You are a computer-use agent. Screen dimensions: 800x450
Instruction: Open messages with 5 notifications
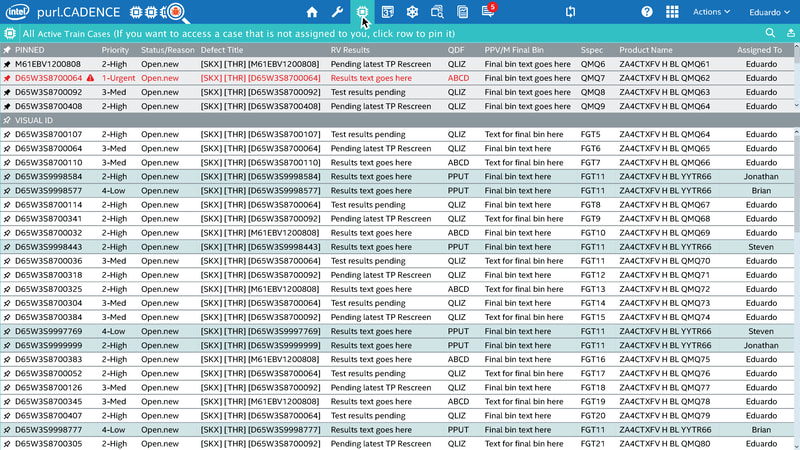pos(489,10)
